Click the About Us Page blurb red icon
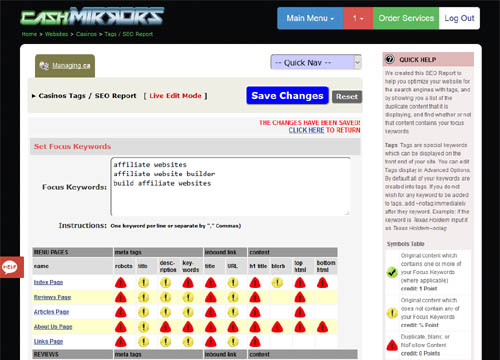The image size is (500, 360). pos(277,327)
